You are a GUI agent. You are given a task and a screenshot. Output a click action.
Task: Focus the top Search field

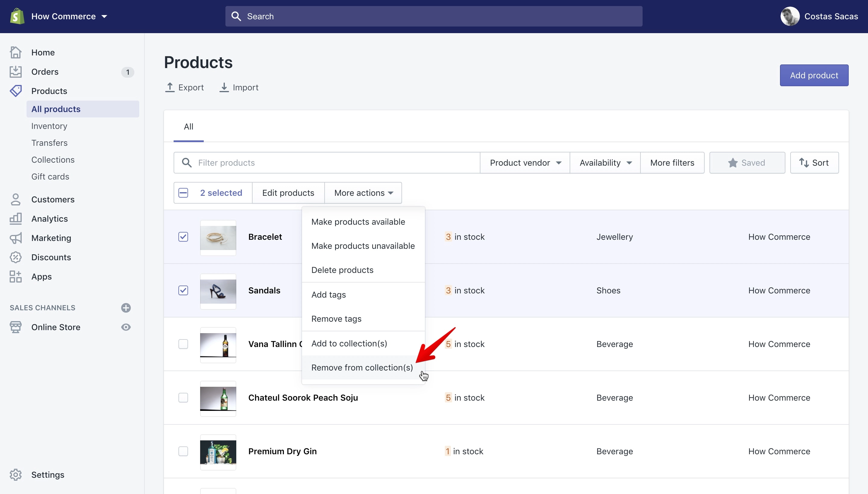tap(434, 16)
